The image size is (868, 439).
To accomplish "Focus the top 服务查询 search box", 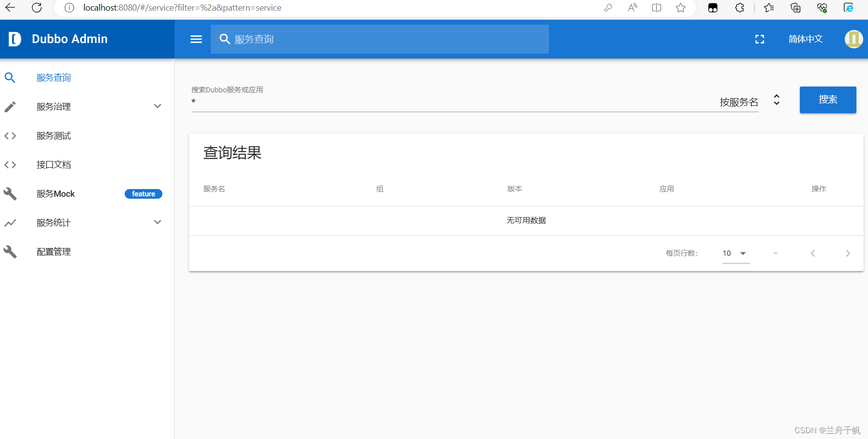I will coord(379,39).
